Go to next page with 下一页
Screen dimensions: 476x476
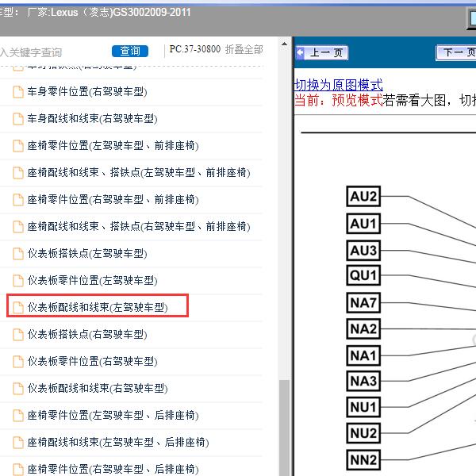point(456,53)
